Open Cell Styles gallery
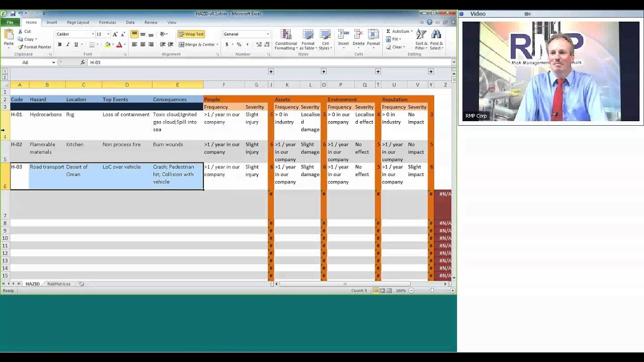 click(x=325, y=40)
